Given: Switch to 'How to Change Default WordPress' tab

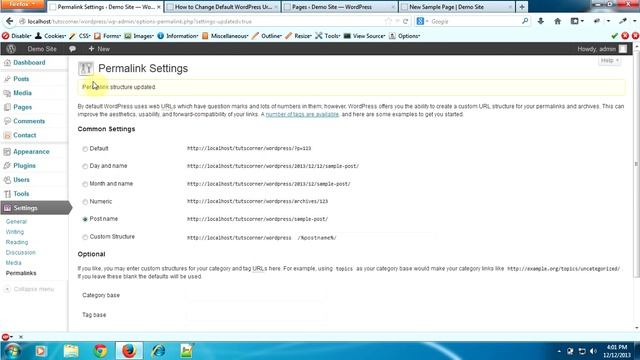Looking at the screenshot, I should [222, 7].
